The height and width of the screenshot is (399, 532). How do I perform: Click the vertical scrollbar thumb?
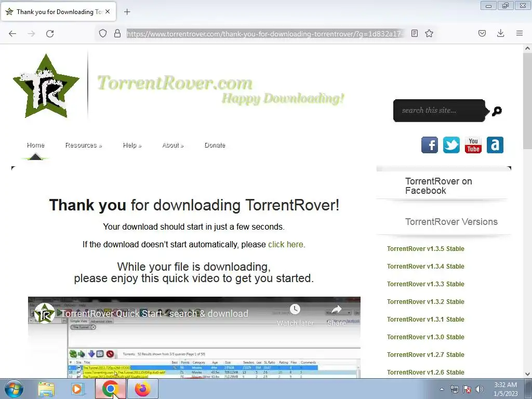(528, 100)
